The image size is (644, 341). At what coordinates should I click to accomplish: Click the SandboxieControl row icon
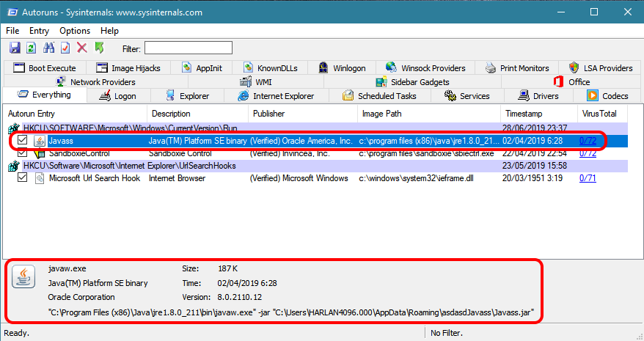click(x=40, y=154)
